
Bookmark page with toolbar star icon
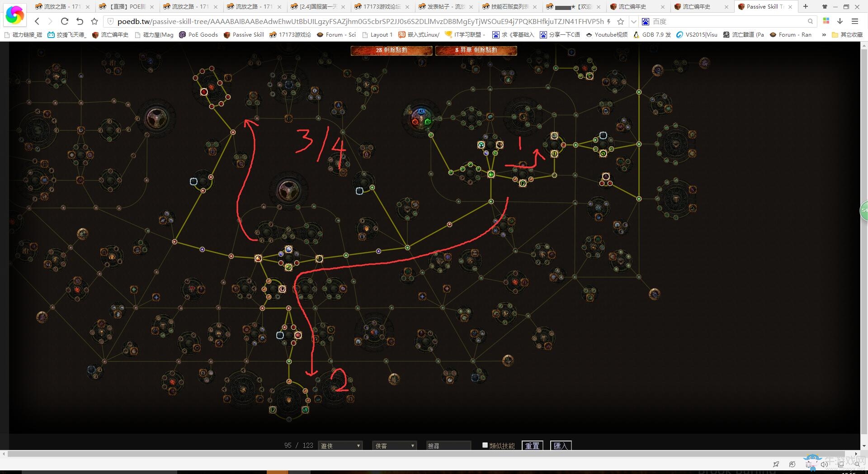pos(94,21)
